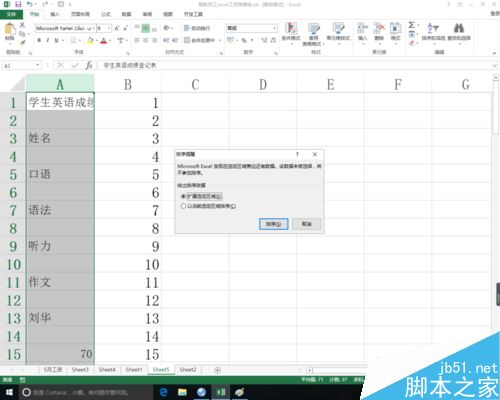Click the Undo arrow
Screen dimensions: 500x400
[30, 4]
